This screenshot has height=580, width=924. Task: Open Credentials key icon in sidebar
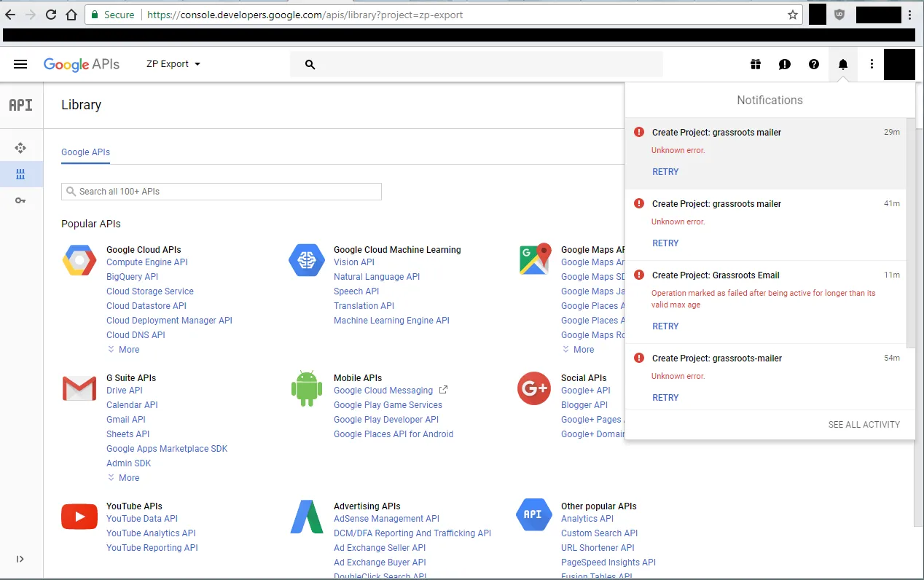[20, 200]
